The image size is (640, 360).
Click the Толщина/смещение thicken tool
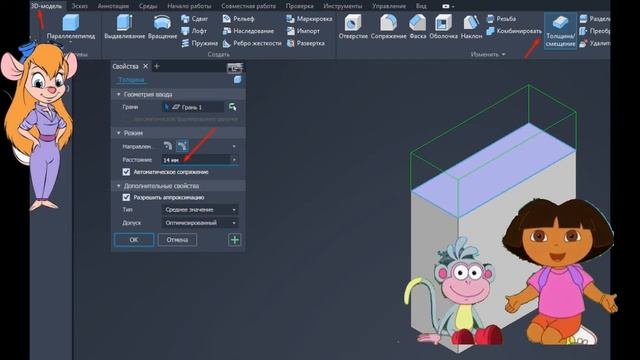point(560,31)
